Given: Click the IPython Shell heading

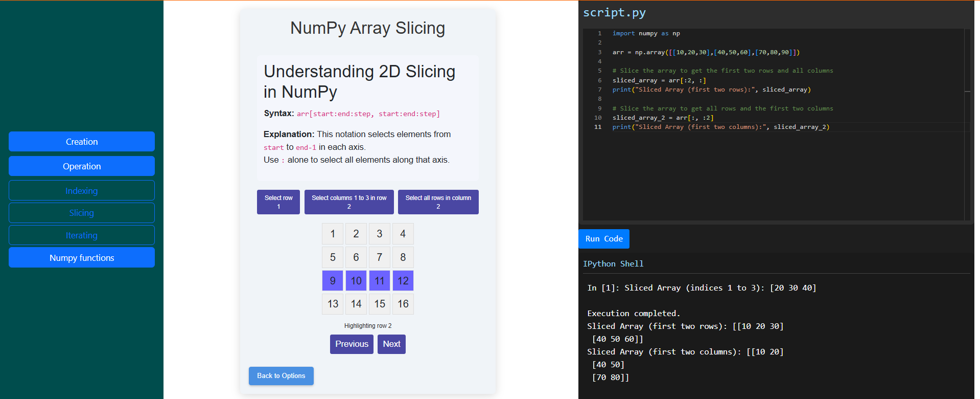Looking at the screenshot, I should (613, 264).
